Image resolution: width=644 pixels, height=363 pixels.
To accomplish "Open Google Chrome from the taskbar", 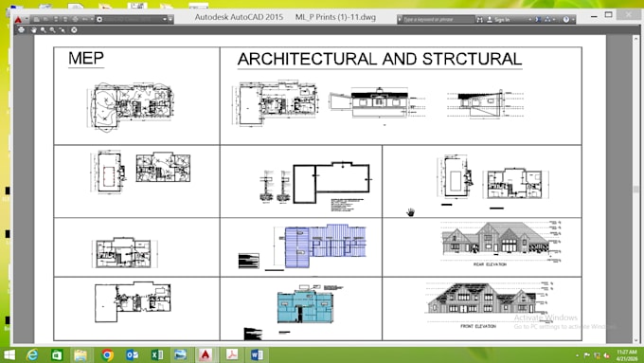I will pyautogui.click(x=107, y=354).
